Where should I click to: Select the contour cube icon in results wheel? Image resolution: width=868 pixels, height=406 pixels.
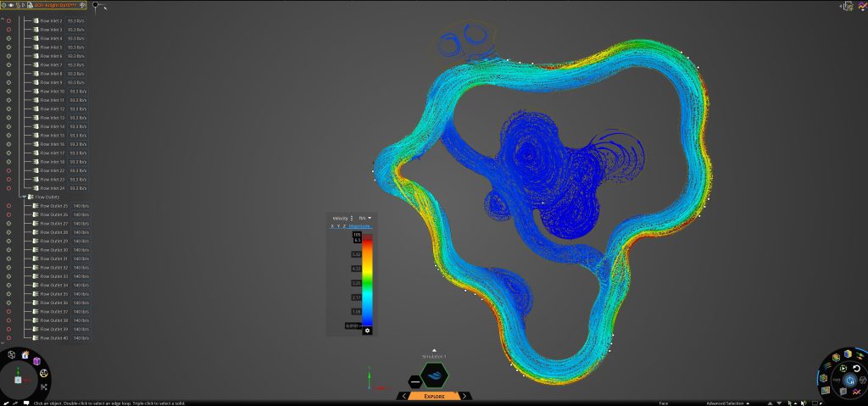pos(836,357)
